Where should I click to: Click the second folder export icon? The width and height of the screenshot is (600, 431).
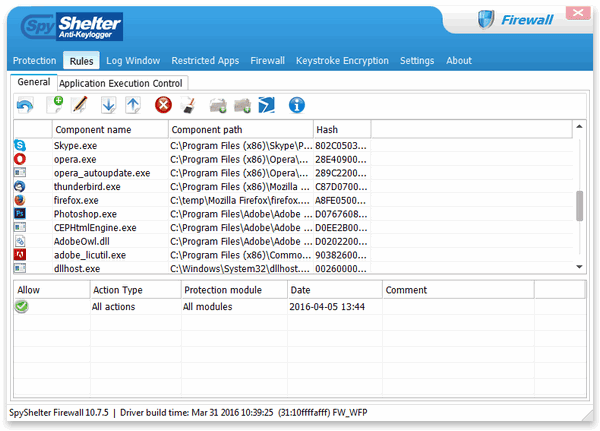pos(243,105)
